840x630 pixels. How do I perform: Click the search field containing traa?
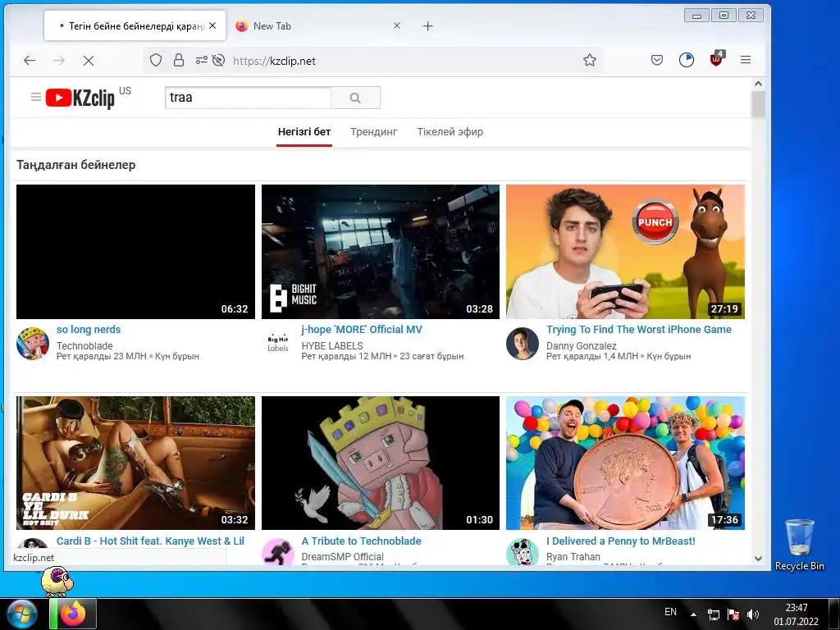(x=248, y=98)
